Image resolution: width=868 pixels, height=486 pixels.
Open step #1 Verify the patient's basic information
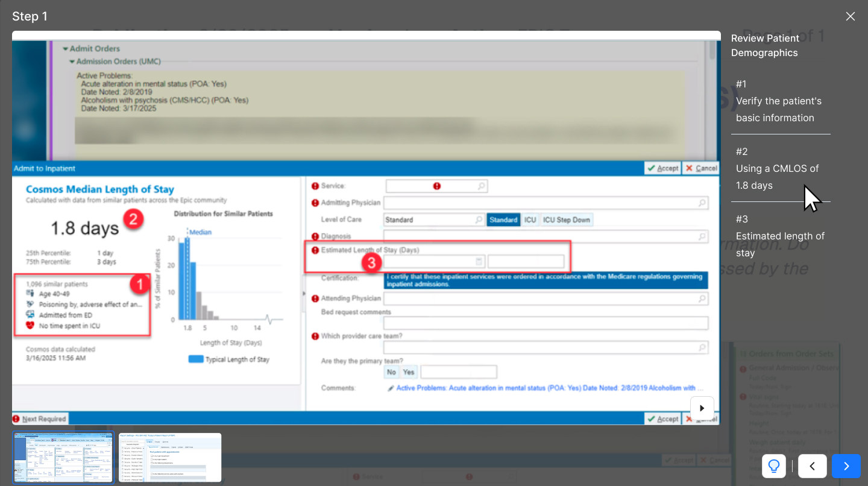(x=781, y=101)
